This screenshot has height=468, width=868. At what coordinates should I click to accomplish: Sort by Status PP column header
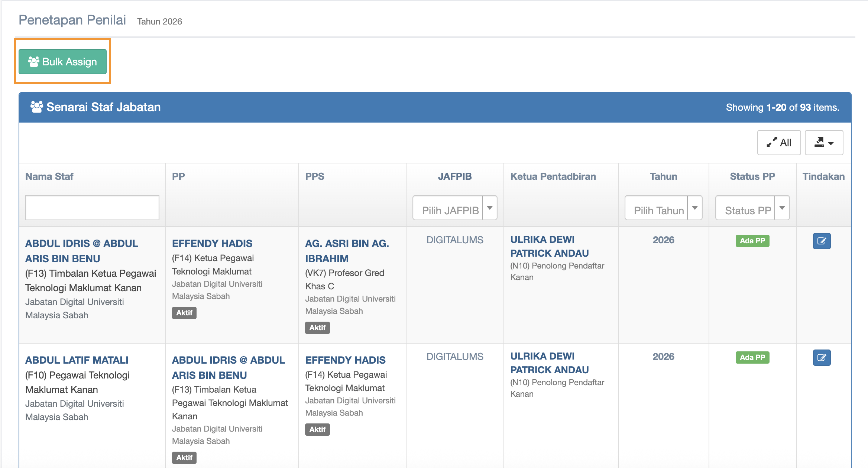(x=752, y=176)
